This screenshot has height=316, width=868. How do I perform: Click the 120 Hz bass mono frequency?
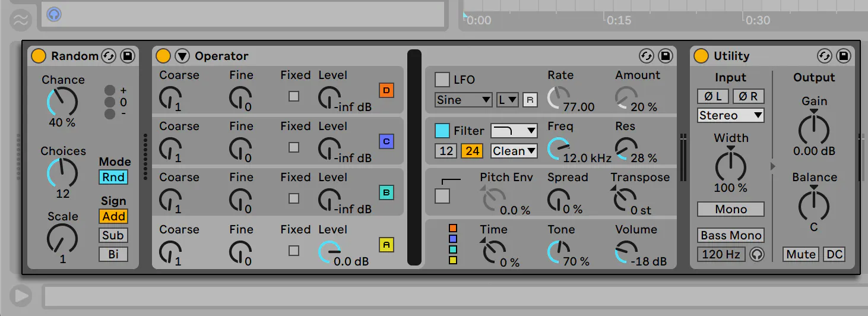point(721,254)
